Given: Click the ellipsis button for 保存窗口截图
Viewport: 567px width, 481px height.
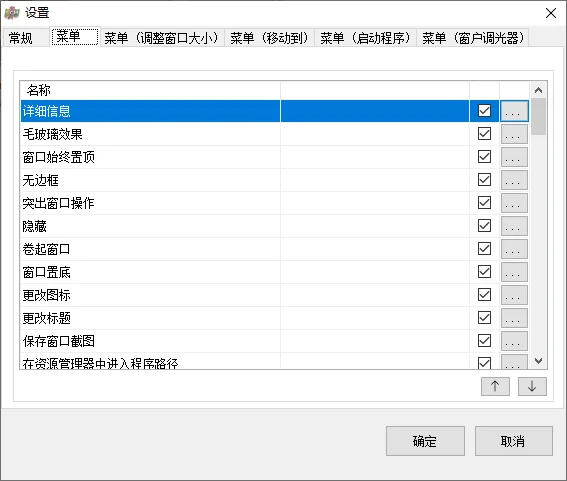Looking at the screenshot, I should click(514, 341).
